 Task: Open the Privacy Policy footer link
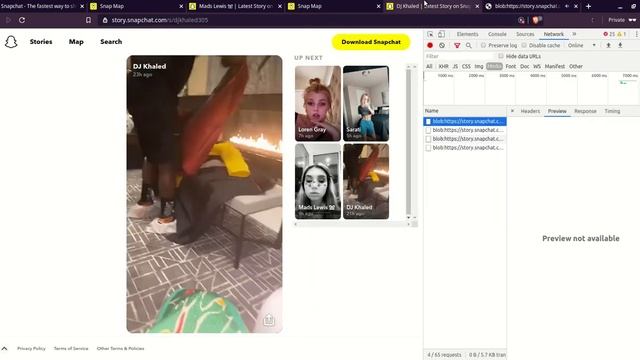tap(31, 349)
